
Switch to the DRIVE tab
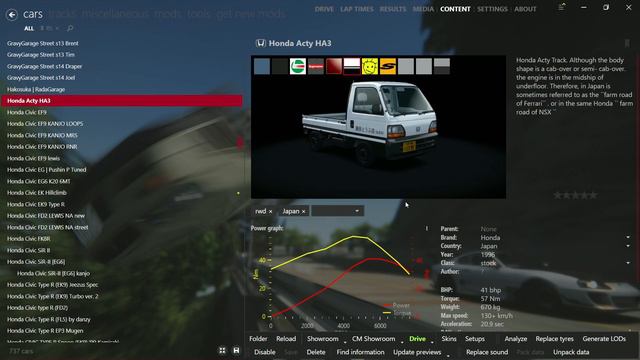(x=324, y=9)
